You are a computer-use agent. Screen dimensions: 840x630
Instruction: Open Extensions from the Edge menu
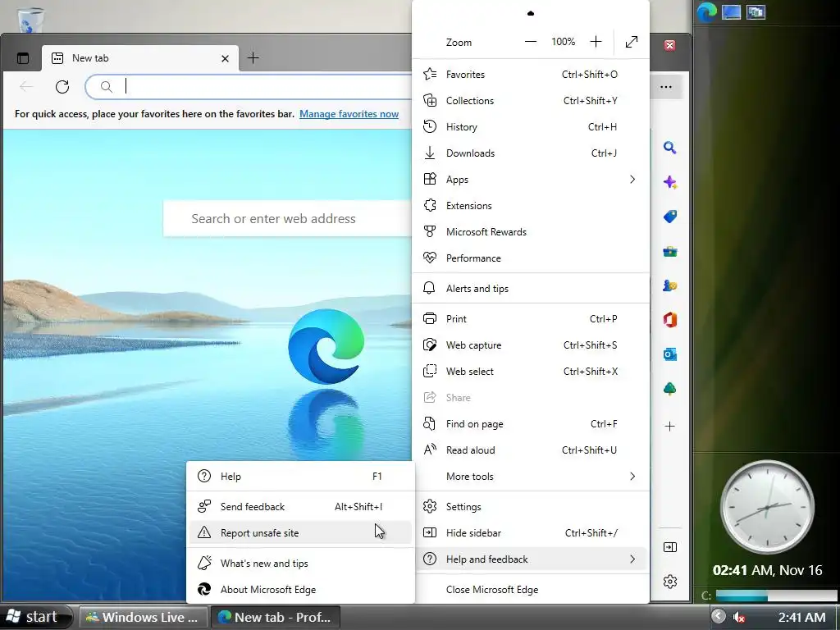coord(531,206)
